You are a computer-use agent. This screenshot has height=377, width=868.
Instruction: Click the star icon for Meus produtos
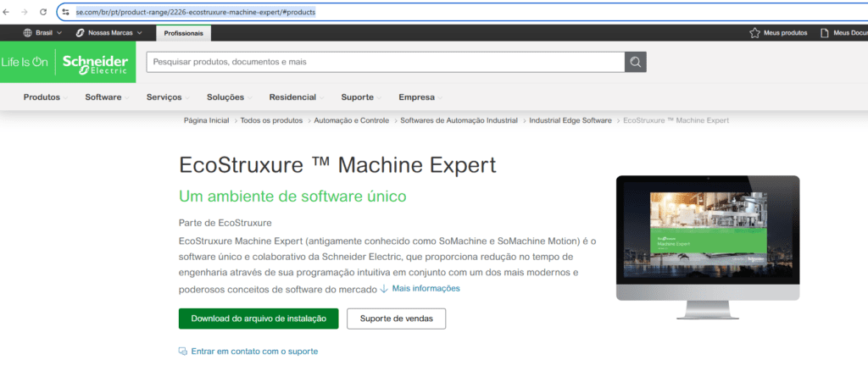[x=754, y=33]
